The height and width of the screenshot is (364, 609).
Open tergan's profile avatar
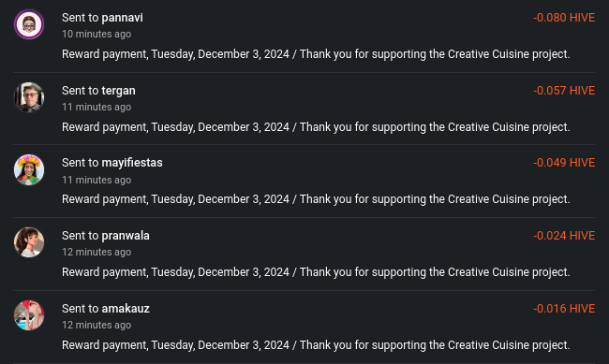pyautogui.click(x=29, y=97)
